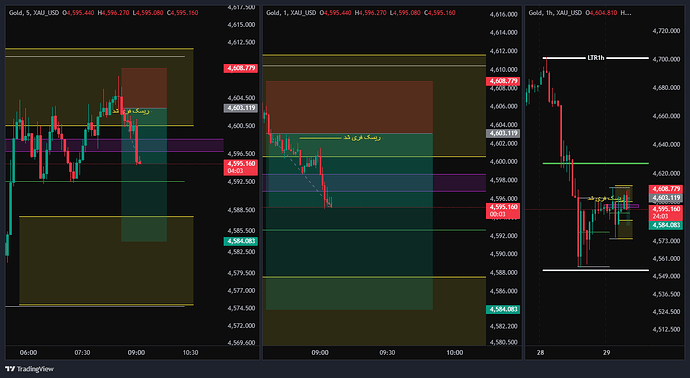The width and height of the screenshot is (690, 378).
Task: Click the 07:30 time axis label
Action: [x=82, y=352]
